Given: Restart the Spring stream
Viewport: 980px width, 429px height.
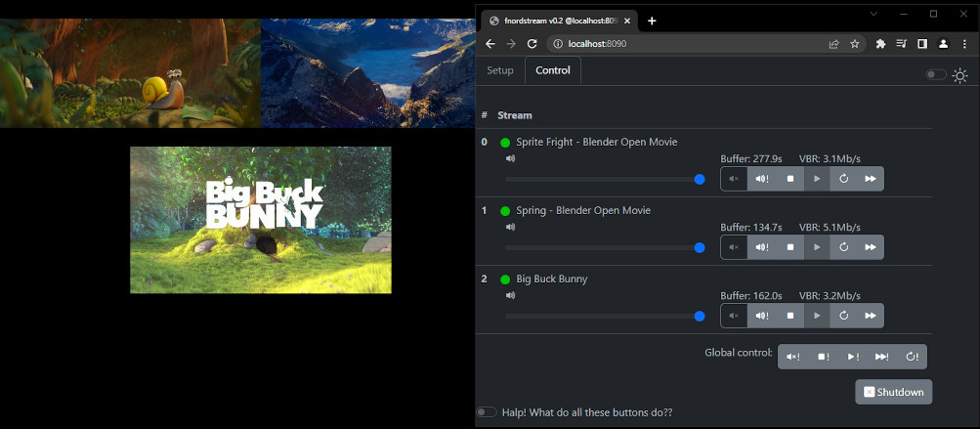Looking at the screenshot, I should coord(844,247).
